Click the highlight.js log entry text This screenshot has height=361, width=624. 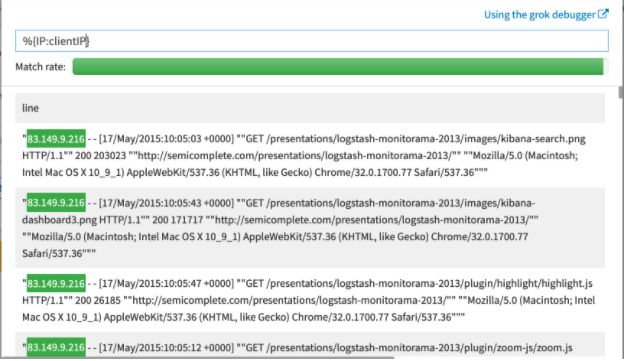(x=310, y=301)
